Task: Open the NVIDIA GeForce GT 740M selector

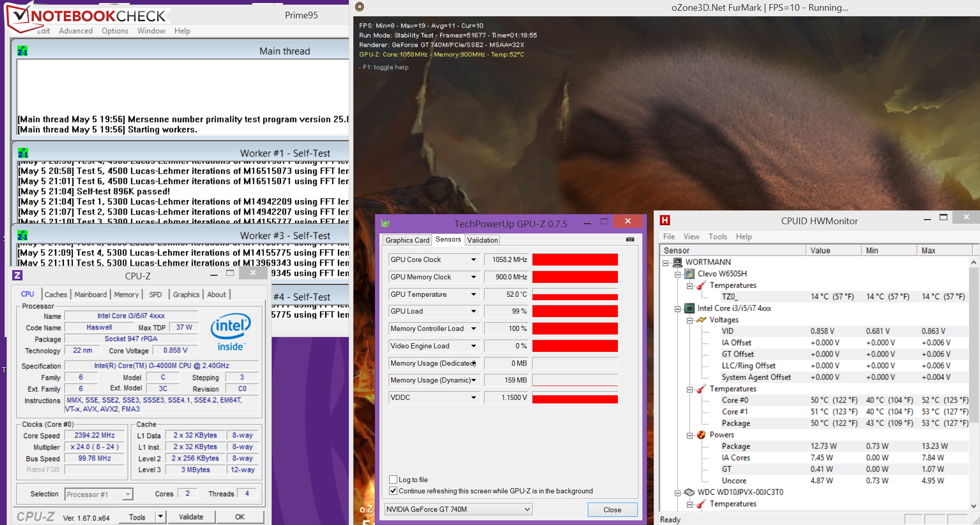Action: (458, 509)
